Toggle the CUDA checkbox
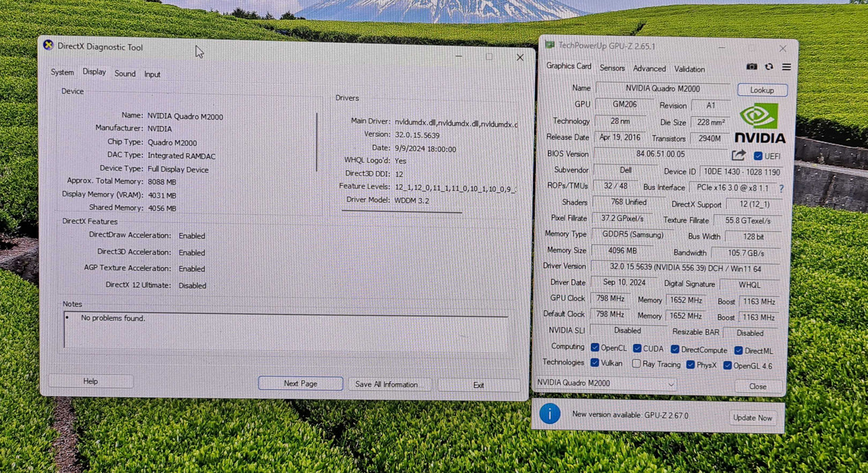Screen dimensions: 868x473 (637, 349)
